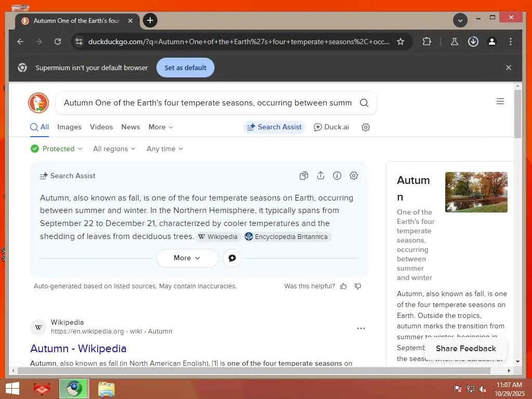
Task: Open Search Assist info icon
Action: click(337, 176)
